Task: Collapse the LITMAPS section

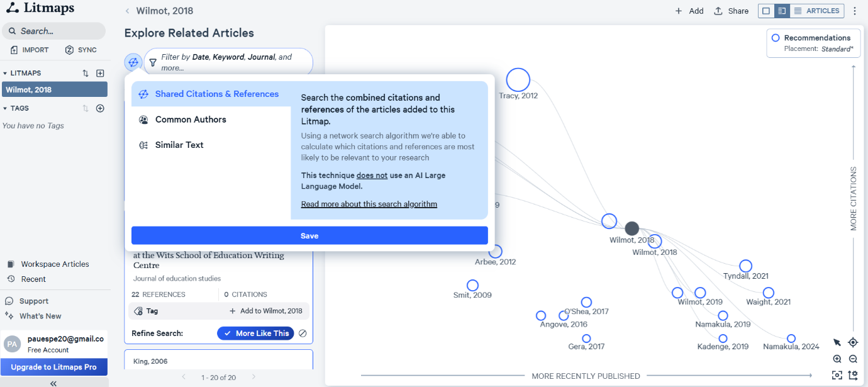Action: pyautogui.click(x=5, y=74)
